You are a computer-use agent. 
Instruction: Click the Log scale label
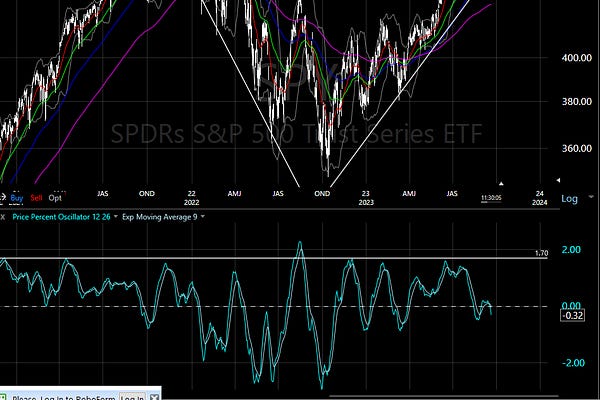[x=569, y=199]
